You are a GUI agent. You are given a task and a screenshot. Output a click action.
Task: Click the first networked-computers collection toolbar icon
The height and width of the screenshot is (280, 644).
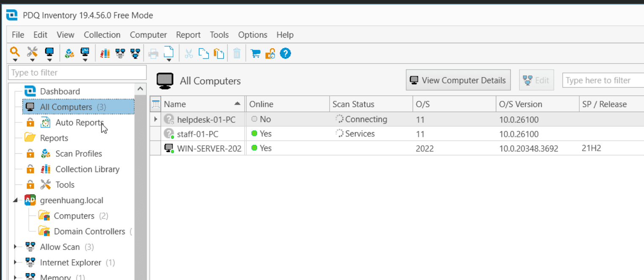coord(120,53)
